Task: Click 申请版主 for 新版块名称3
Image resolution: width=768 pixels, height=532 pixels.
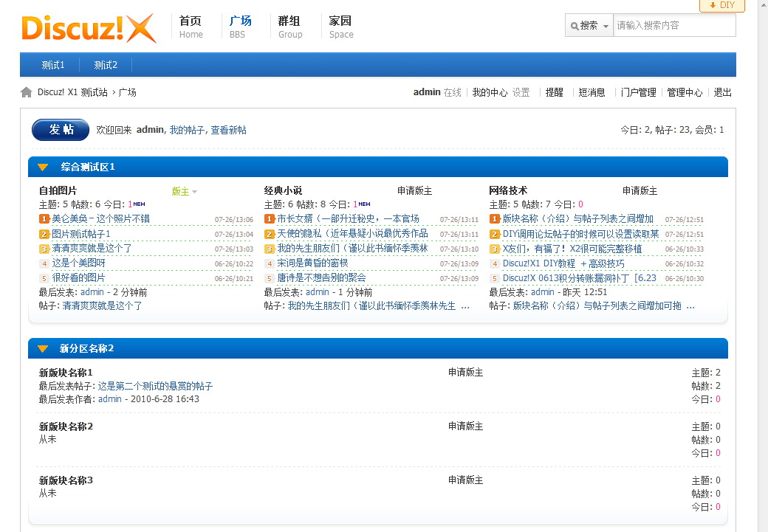Action: (465, 480)
